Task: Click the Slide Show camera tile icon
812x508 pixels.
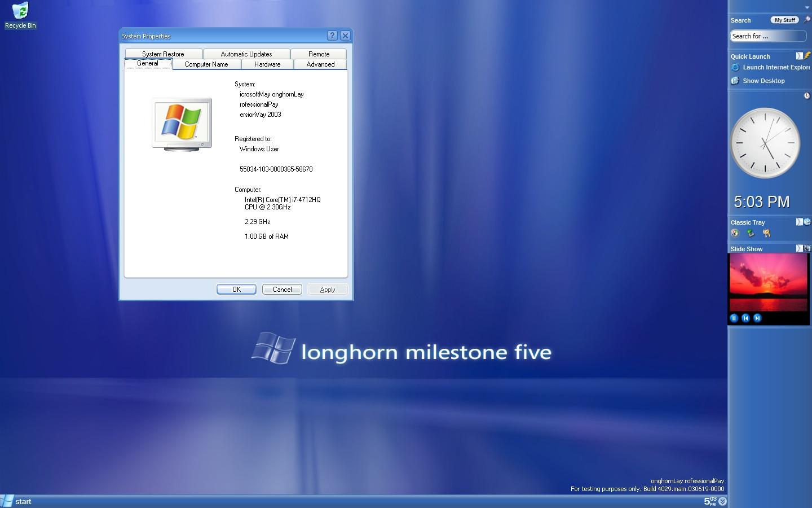Action: click(x=807, y=248)
